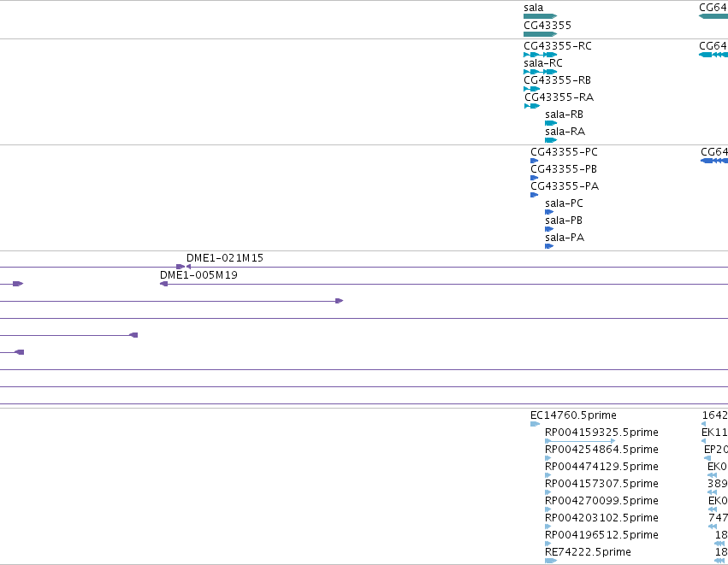Open the sala-PB feature
This screenshot has width=728, height=565.
point(564,221)
